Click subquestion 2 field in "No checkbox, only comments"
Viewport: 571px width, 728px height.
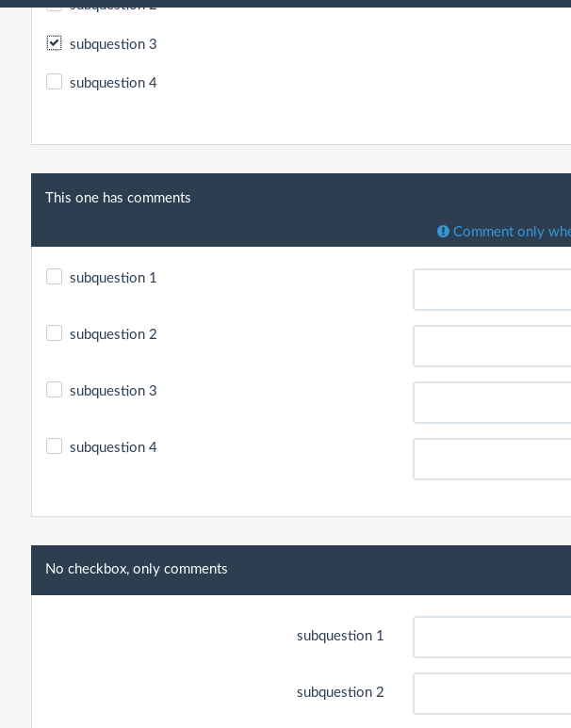pos(492,694)
